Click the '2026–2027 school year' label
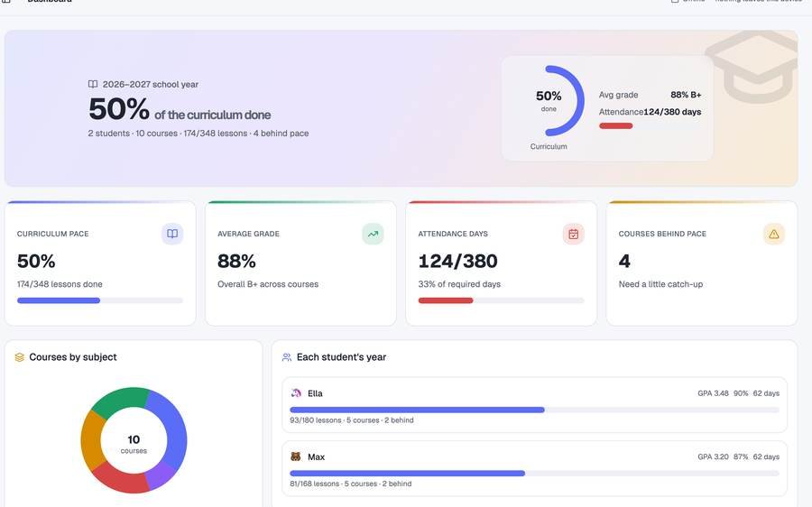 [150, 85]
